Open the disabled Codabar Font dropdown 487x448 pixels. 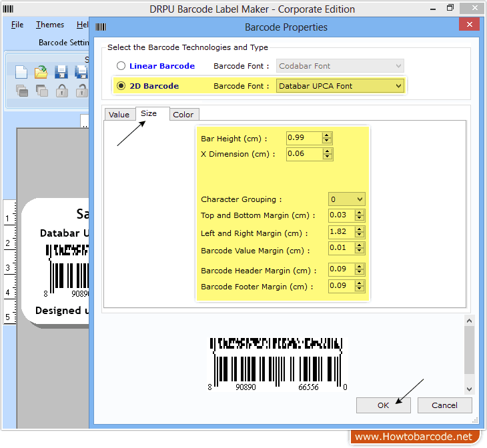(x=340, y=66)
